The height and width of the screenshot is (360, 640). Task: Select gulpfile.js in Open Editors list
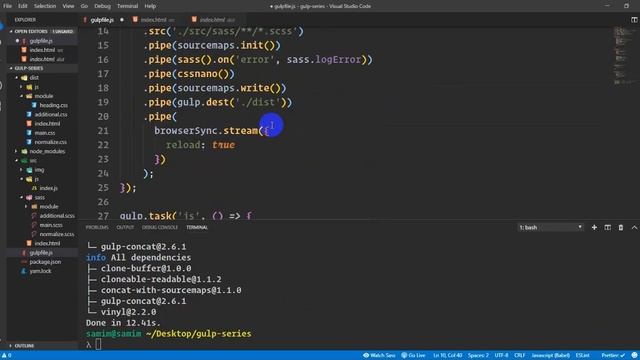[41, 41]
